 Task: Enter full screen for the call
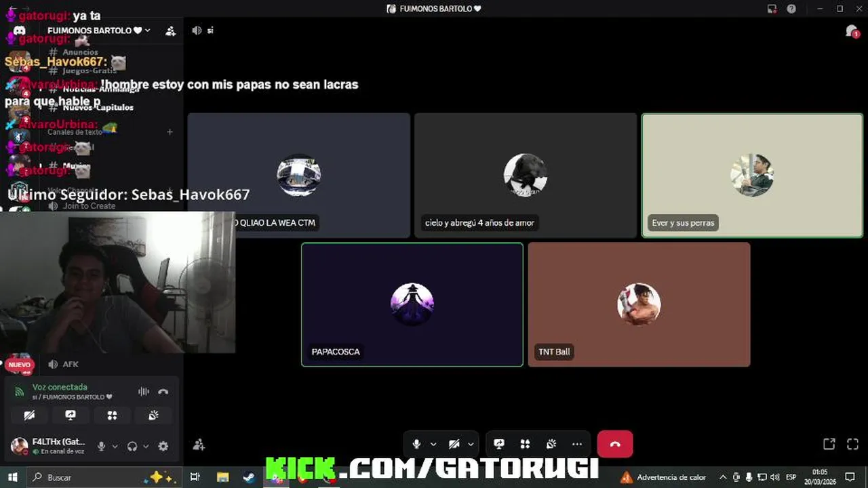click(x=854, y=444)
